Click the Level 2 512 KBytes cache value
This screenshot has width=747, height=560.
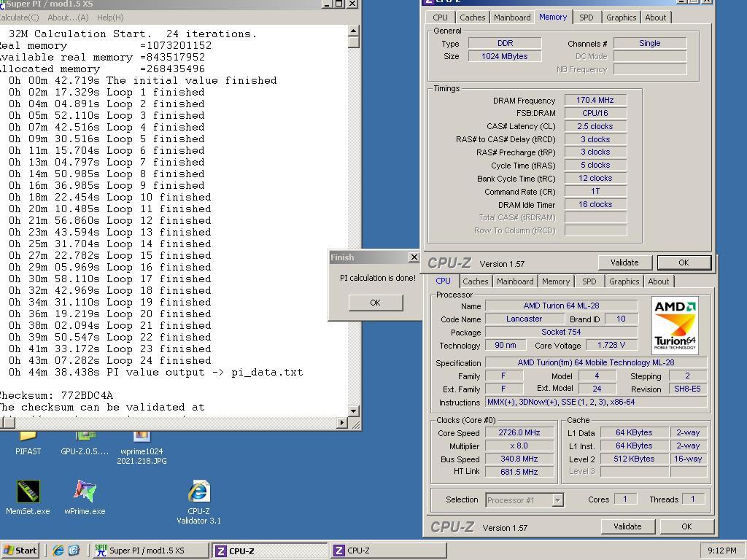634,459
